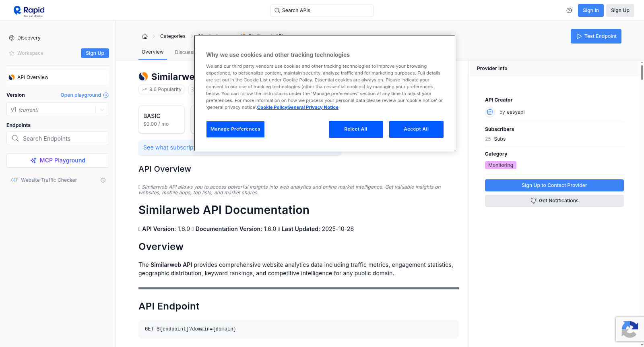Click the 9.6 Popularity badge
The height and width of the screenshot is (347, 644).
coord(161,89)
